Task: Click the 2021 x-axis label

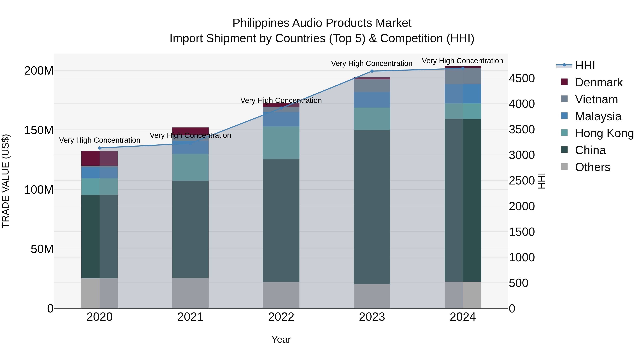Action: point(190,317)
